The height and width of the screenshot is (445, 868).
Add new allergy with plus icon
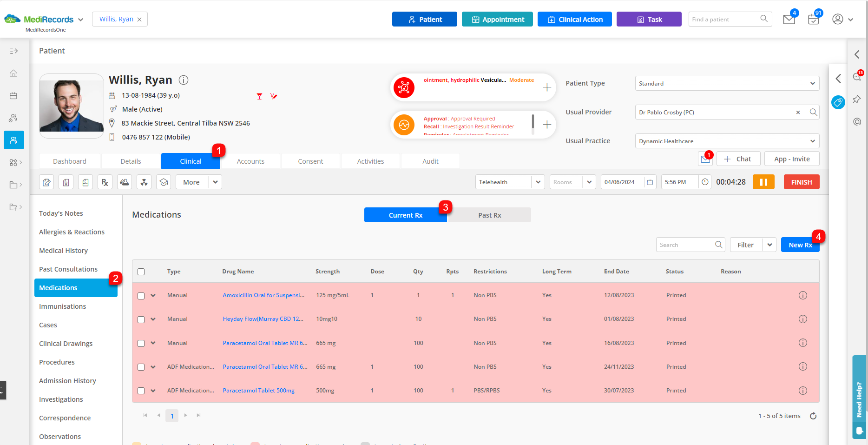tap(547, 87)
